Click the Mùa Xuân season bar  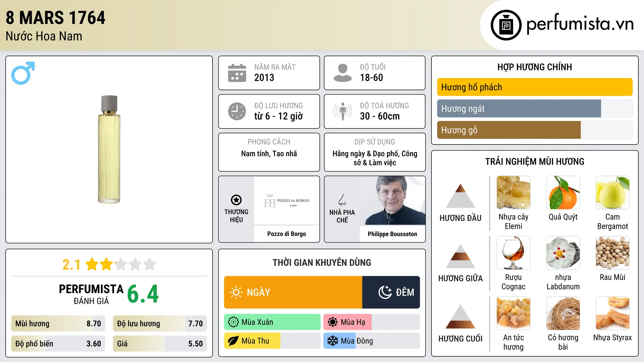[x=272, y=322]
